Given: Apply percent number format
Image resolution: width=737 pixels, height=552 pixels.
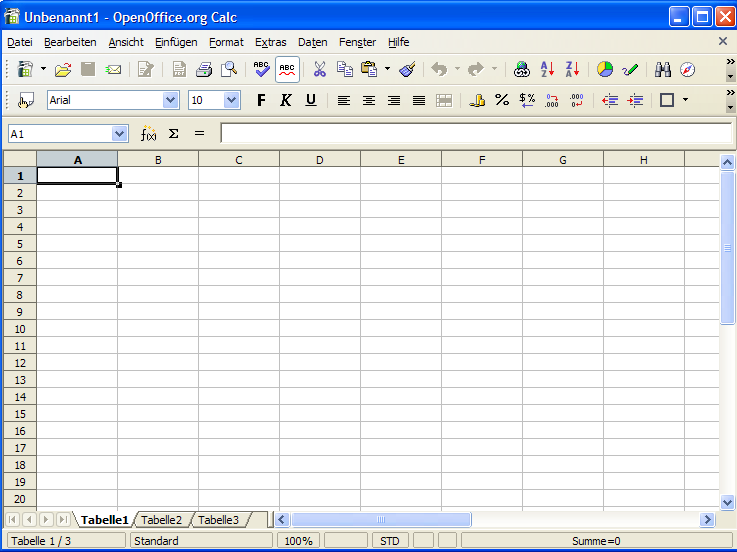Looking at the screenshot, I should click(x=502, y=100).
